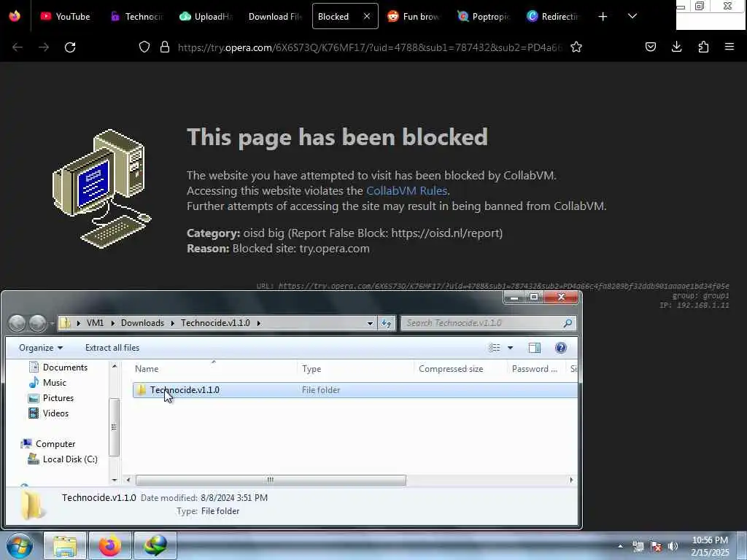The width and height of the screenshot is (747, 560).
Task: Open the Windows Start menu
Action: tap(19, 545)
